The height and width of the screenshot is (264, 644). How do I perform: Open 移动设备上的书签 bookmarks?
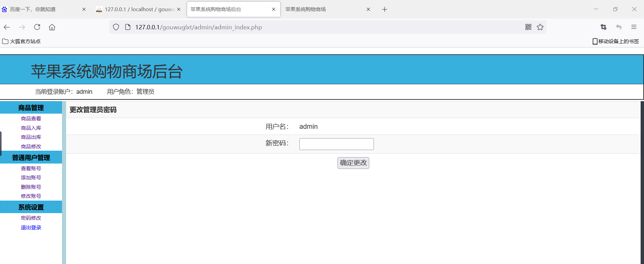click(616, 41)
